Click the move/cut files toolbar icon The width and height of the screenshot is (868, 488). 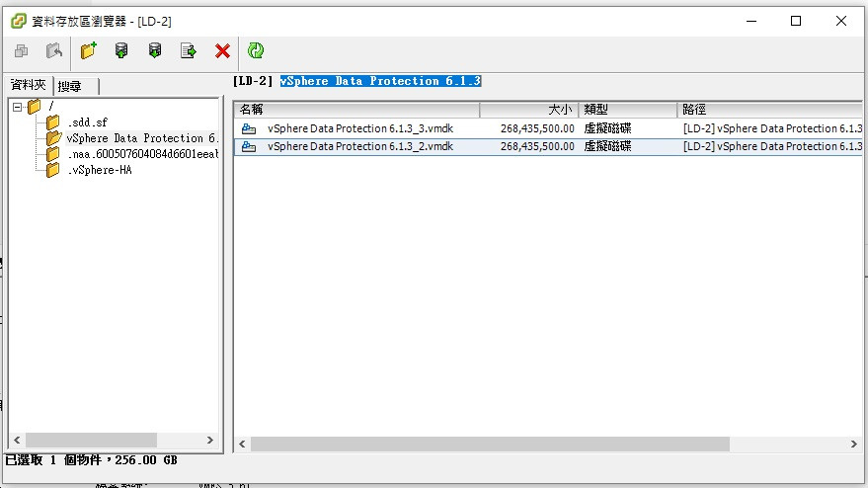pos(54,51)
